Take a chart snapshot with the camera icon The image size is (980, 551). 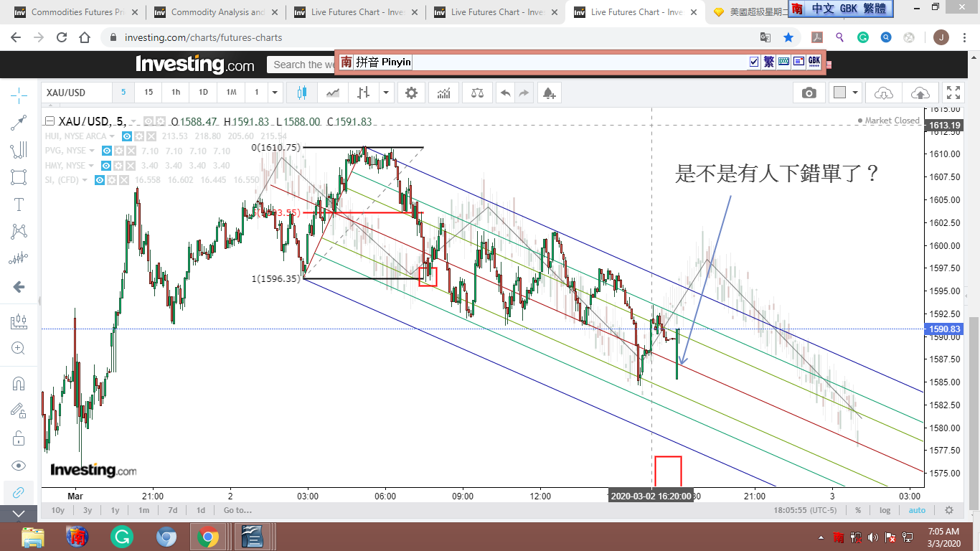click(x=809, y=93)
